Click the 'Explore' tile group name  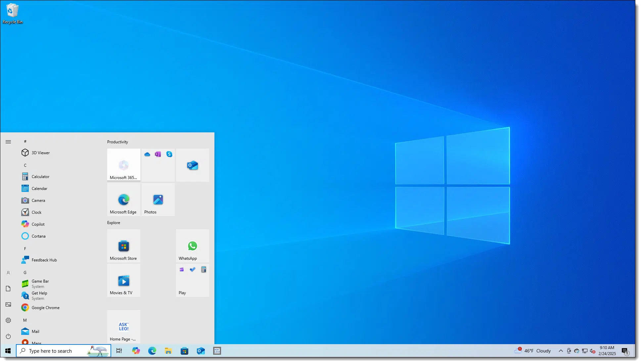tap(114, 223)
